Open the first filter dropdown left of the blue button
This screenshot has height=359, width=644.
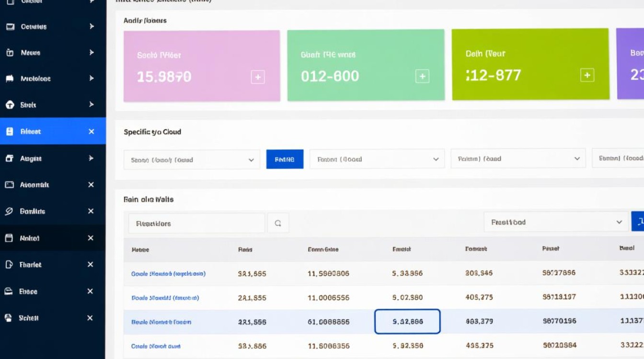click(x=192, y=160)
